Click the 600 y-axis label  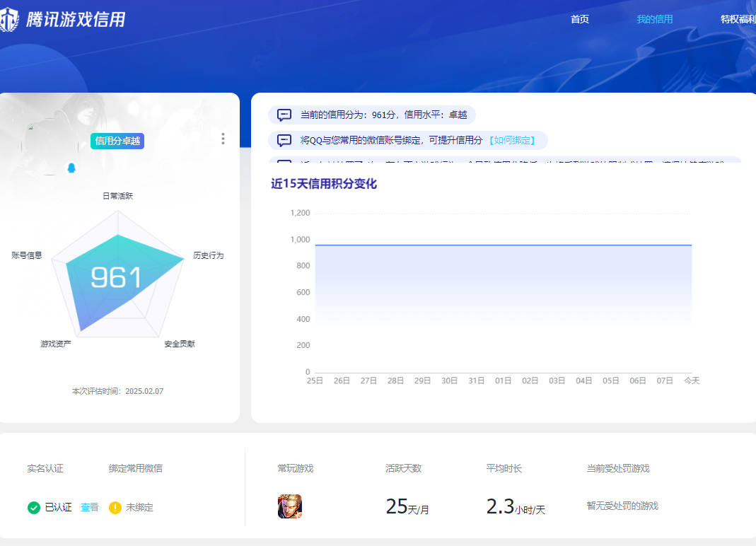pyautogui.click(x=303, y=292)
